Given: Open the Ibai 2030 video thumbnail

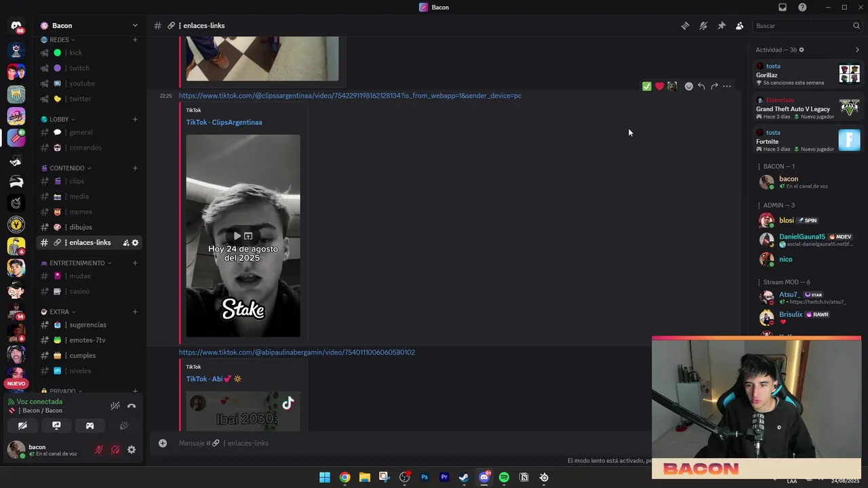Looking at the screenshot, I should [x=243, y=411].
